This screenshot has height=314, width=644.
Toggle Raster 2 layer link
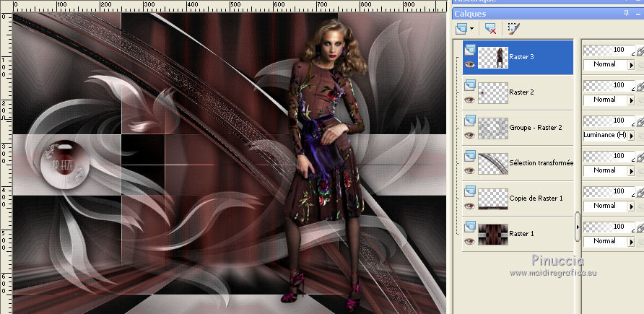640,87
